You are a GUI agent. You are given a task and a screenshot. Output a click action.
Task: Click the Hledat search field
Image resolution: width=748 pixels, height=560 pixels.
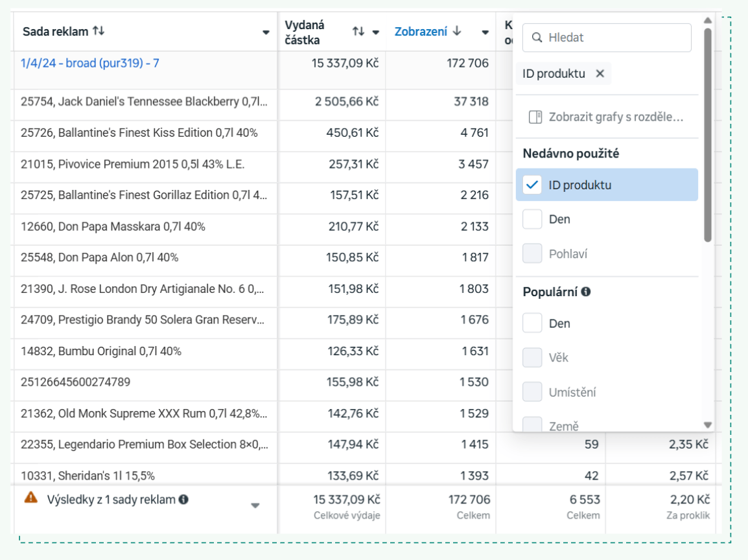pyautogui.click(x=616, y=38)
